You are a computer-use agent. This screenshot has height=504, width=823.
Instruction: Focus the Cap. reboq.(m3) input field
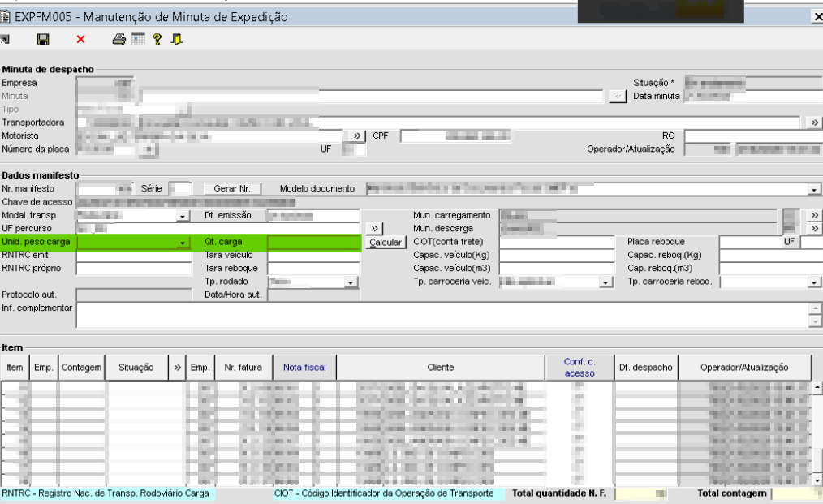pyautogui.click(x=771, y=269)
